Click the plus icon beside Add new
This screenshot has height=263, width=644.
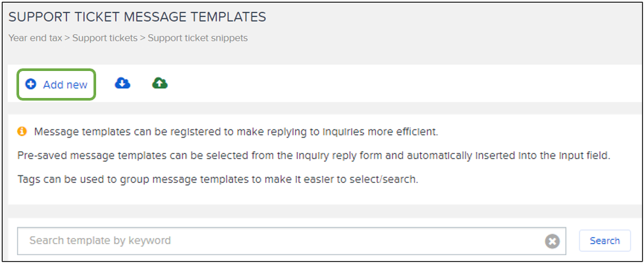click(30, 85)
